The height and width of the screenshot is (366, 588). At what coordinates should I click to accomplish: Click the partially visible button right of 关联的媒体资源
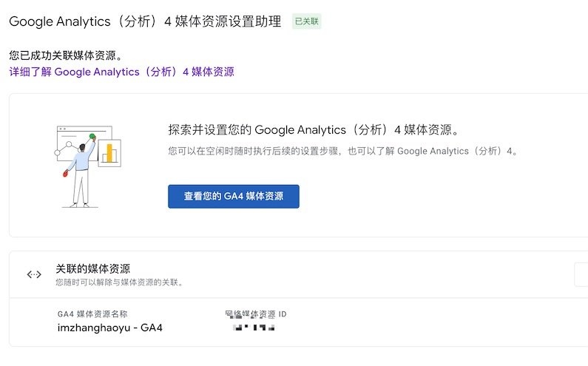tap(581, 274)
